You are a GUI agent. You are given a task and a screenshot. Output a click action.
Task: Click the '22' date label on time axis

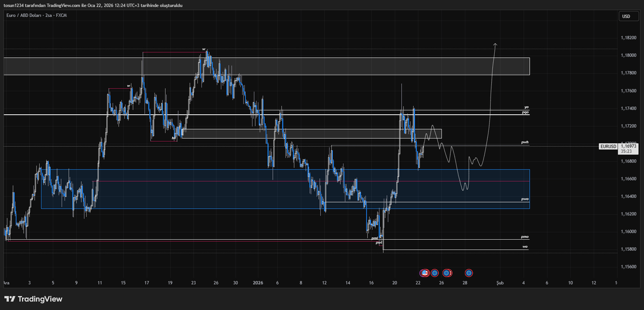pyautogui.click(x=418, y=282)
